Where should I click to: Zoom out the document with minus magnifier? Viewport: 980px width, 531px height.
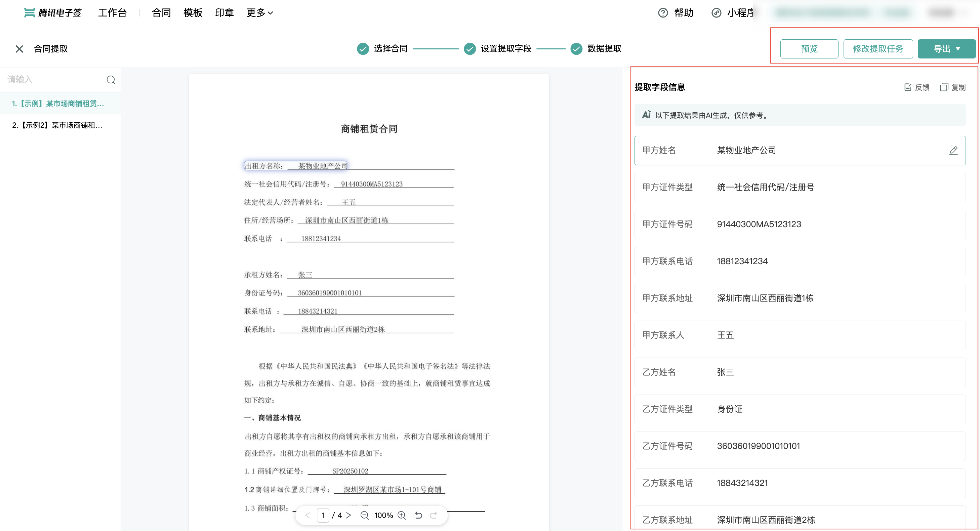[x=364, y=515]
